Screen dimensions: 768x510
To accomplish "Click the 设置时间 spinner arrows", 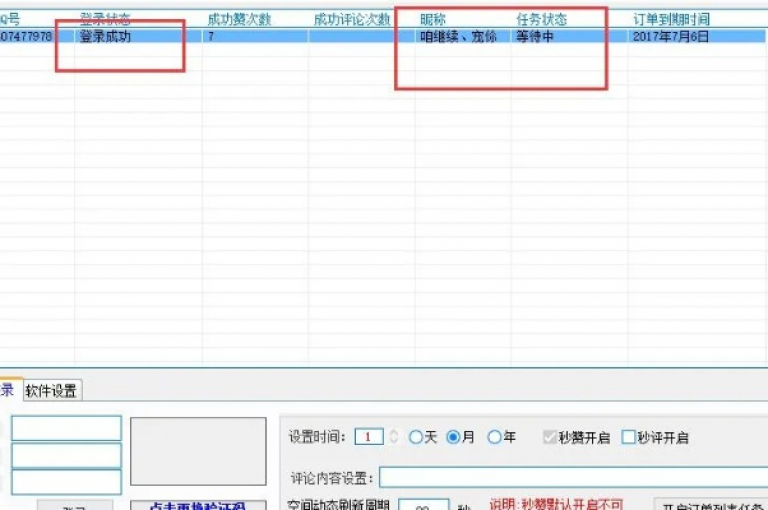I will click(394, 437).
